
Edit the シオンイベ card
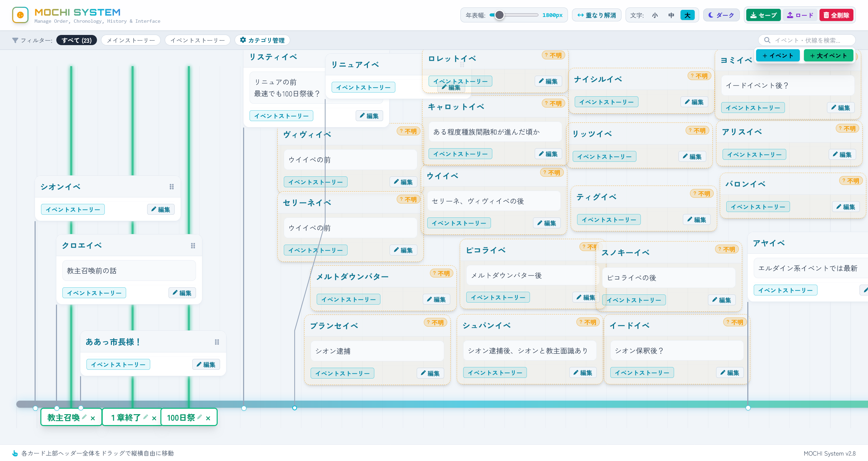[161, 210]
